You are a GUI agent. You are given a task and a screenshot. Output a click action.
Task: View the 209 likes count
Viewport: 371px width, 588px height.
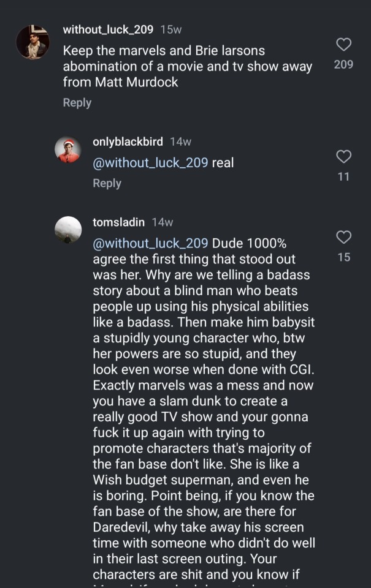coord(343,64)
